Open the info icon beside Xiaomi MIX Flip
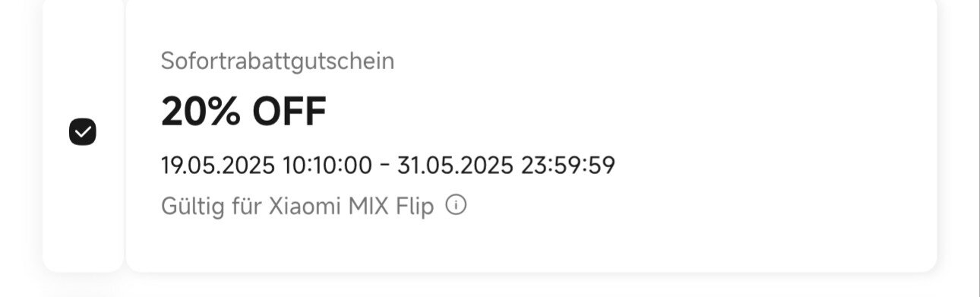The height and width of the screenshot is (297, 980). coord(455,205)
